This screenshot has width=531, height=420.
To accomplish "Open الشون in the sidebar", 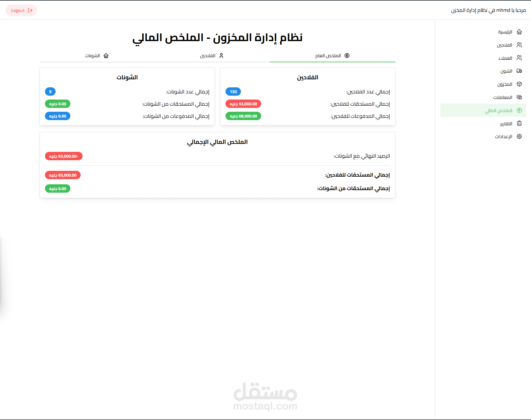I will click(483, 71).
